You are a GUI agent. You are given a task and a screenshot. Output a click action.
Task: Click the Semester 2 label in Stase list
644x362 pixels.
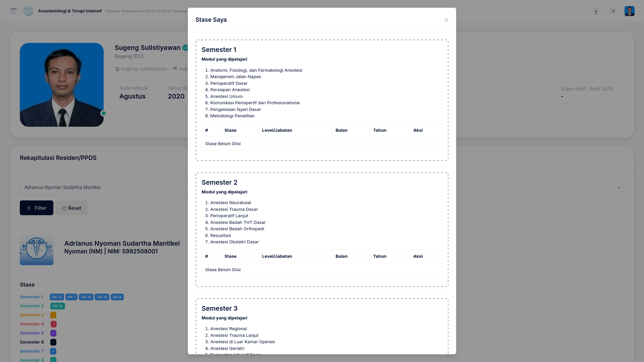(x=32, y=306)
